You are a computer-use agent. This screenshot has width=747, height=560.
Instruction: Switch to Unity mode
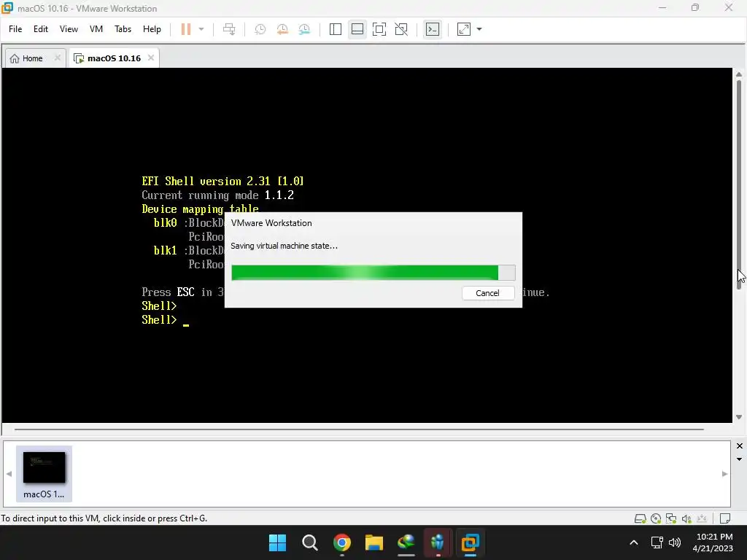click(401, 29)
